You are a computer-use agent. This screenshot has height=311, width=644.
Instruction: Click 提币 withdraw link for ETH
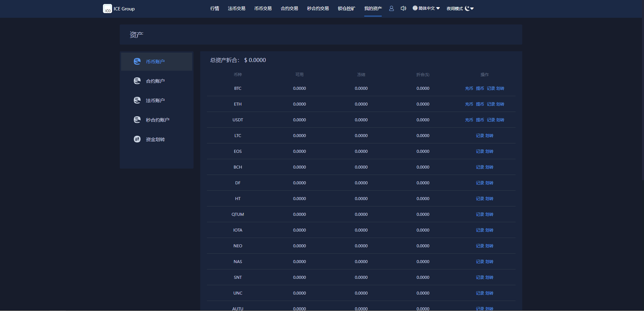(x=480, y=104)
